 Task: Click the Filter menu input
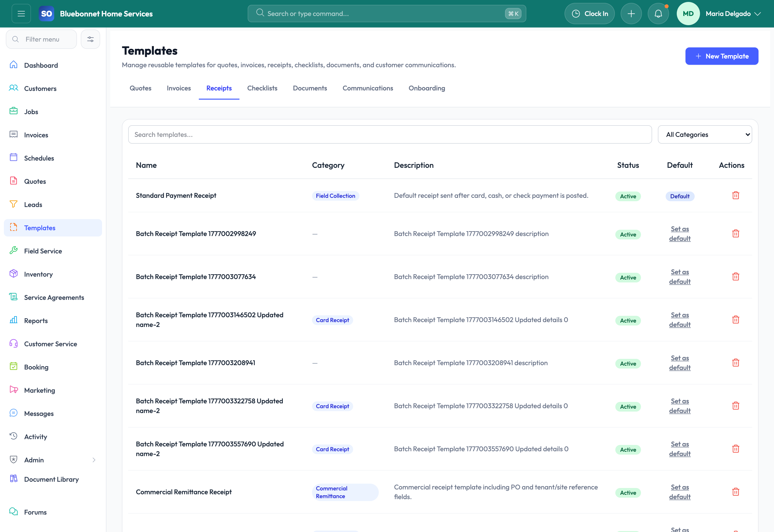(41, 39)
